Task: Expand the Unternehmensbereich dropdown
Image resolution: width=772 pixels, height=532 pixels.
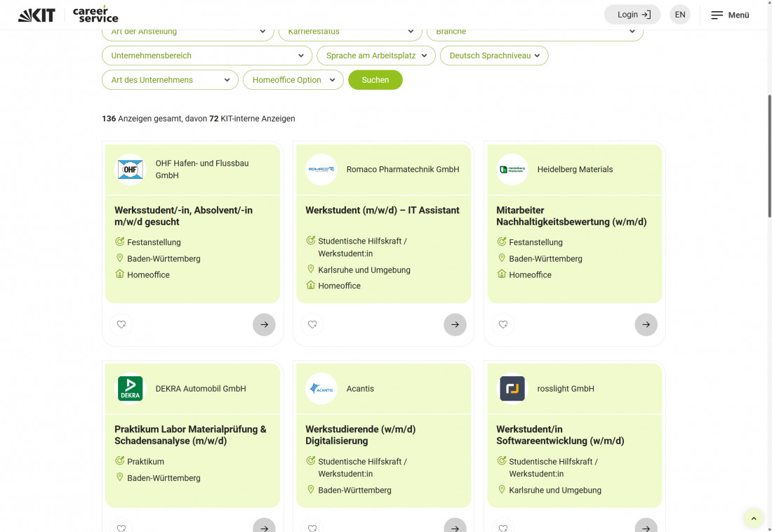Action: click(x=207, y=55)
